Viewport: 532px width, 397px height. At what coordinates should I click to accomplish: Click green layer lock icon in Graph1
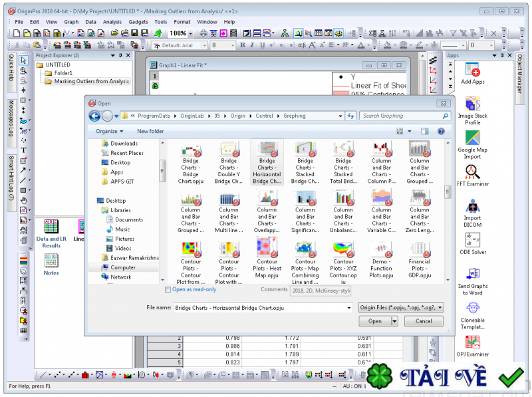click(x=155, y=86)
